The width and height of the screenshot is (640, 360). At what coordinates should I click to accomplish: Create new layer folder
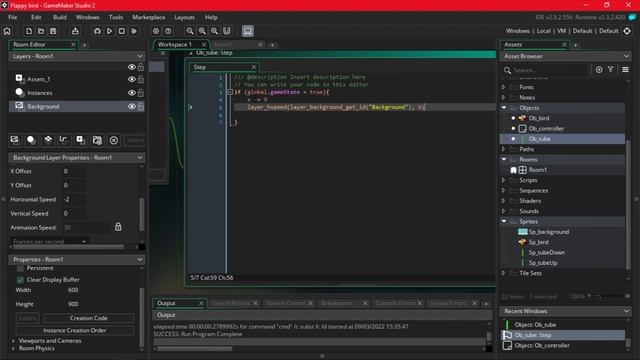coord(97,140)
